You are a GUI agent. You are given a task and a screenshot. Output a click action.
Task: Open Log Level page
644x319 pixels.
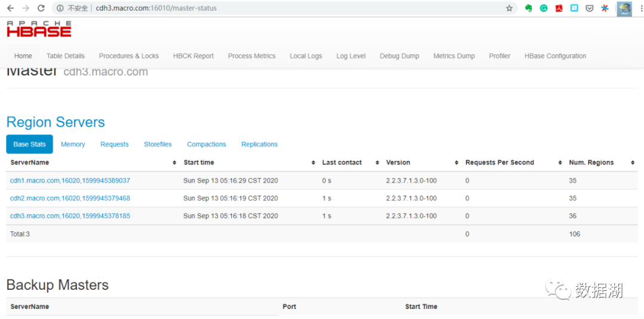click(x=351, y=56)
